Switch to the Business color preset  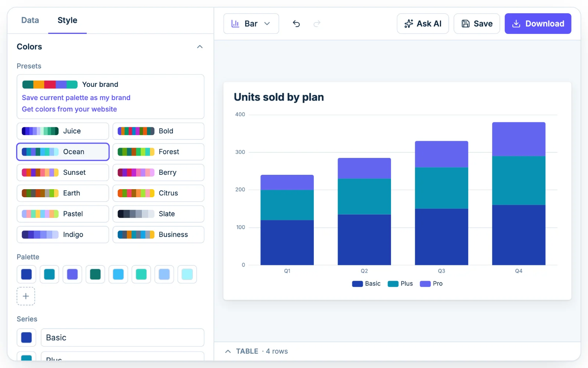[158, 234]
